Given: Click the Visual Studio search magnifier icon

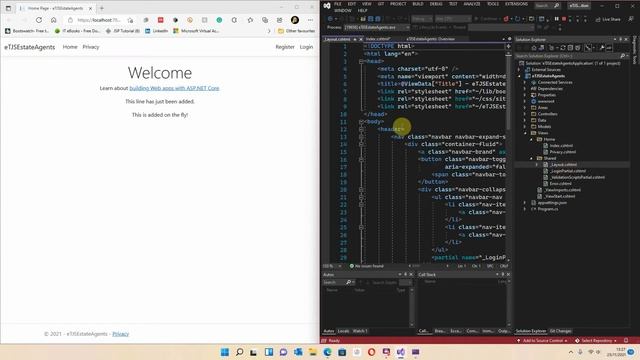Looking at the screenshot, I should (556, 6).
